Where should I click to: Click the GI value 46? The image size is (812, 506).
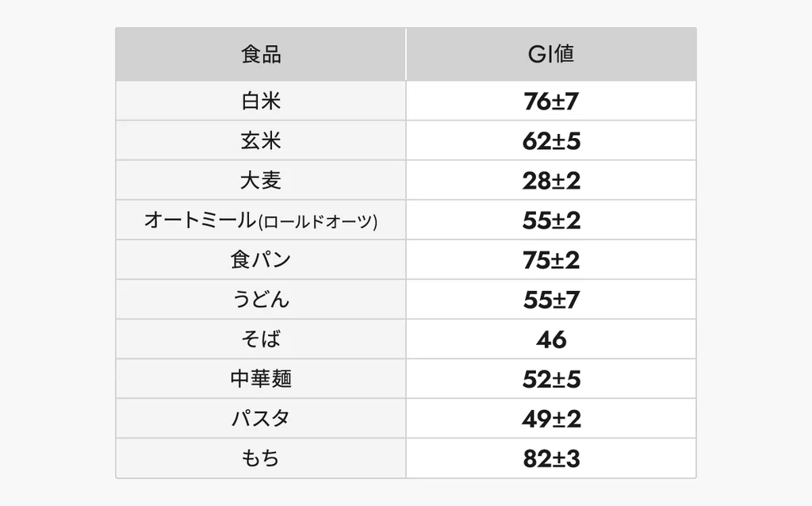pos(551,339)
